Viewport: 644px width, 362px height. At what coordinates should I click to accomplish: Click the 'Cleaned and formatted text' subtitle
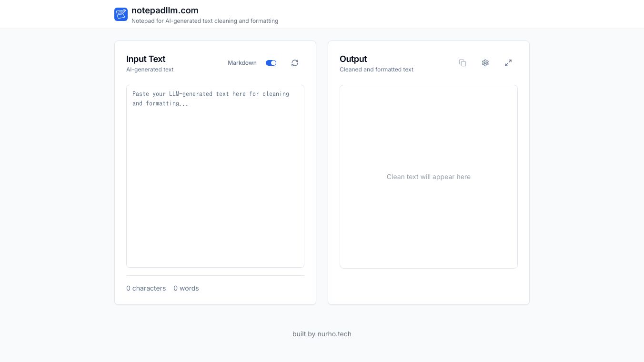tap(376, 70)
